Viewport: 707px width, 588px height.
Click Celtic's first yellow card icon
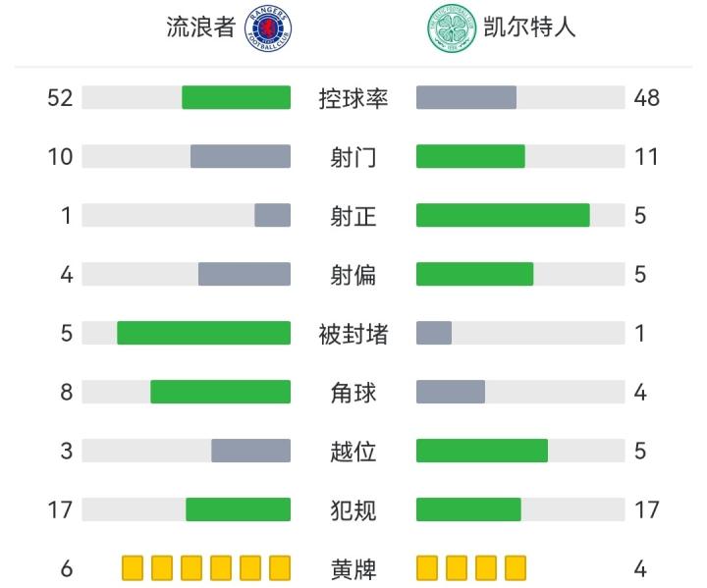point(427,568)
